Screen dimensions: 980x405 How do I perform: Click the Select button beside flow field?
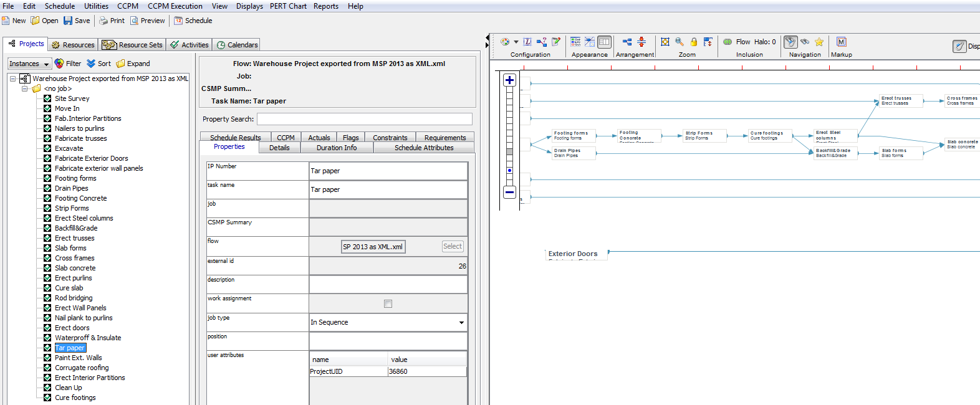tap(452, 246)
